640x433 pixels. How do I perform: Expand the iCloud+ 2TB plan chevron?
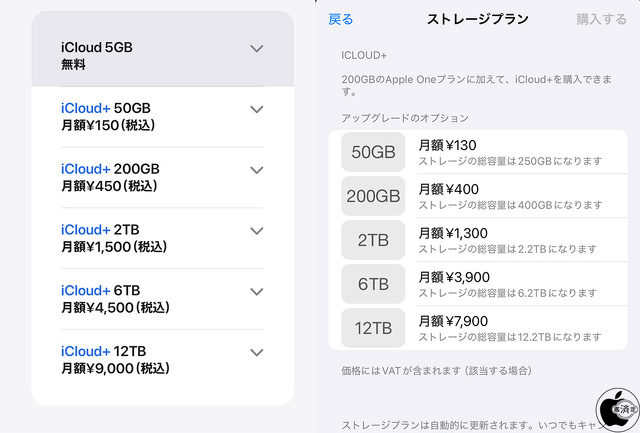(x=257, y=231)
